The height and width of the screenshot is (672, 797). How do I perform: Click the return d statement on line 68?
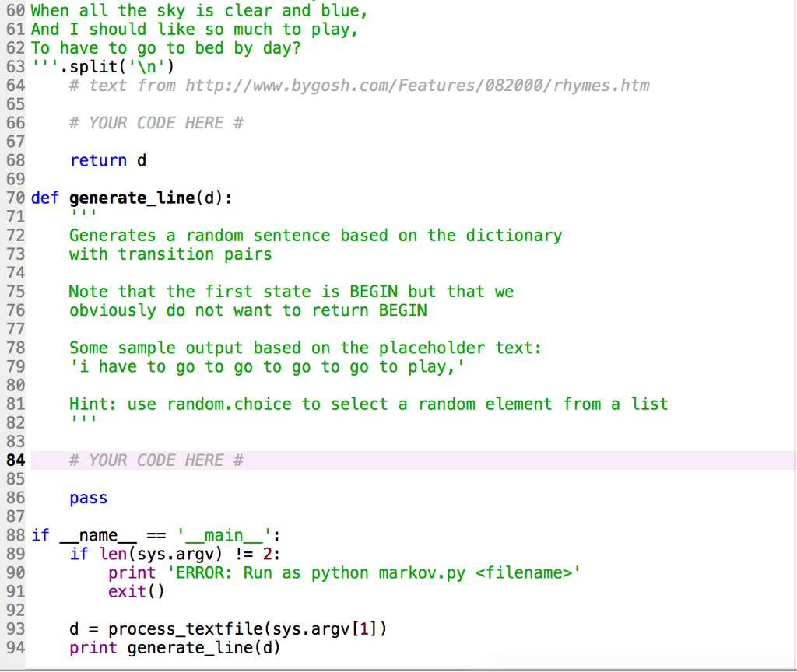107,160
